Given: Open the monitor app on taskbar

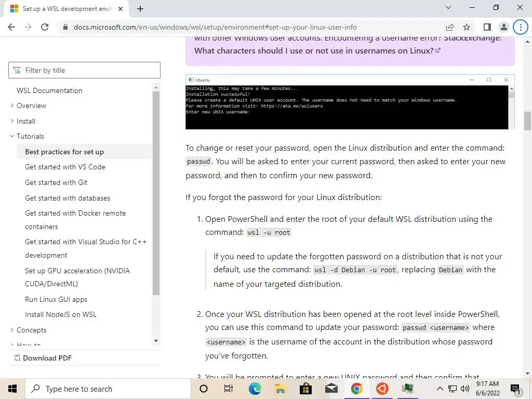Looking at the screenshot, I should coord(407,389).
